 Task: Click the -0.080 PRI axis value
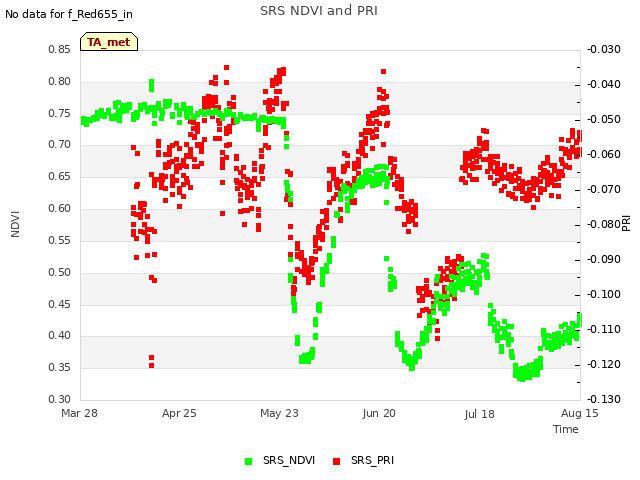point(604,224)
